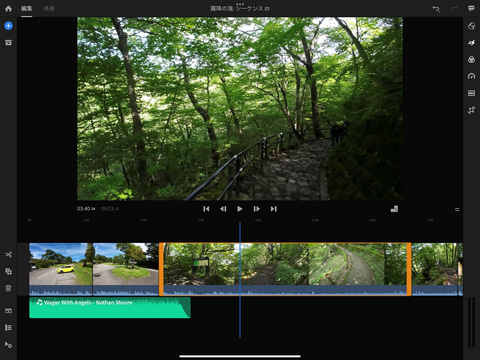
Task: Expand the audio track view
Action: coord(8,311)
